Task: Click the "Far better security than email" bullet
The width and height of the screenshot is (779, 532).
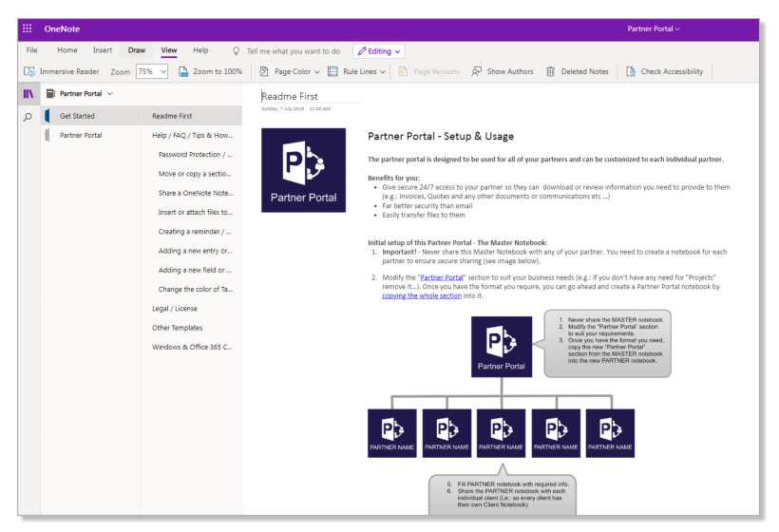Action: 427,205
